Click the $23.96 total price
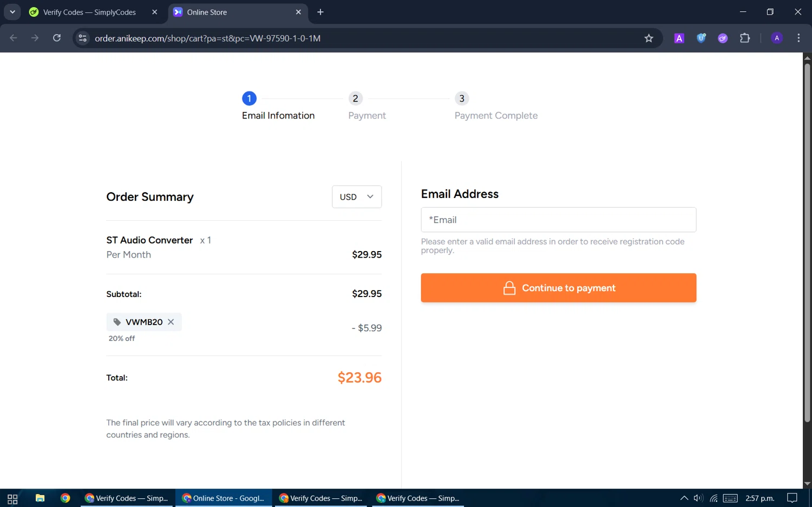The image size is (812, 507). [359, 378]
